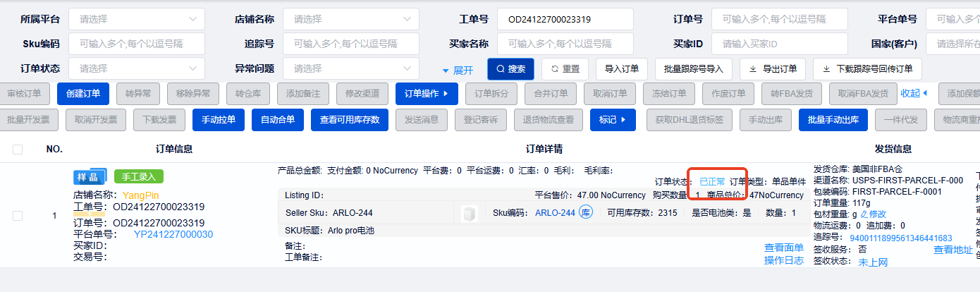The width and height of the screenshot is (980, 292).
Task: Click the 查看面单 view label link
Action: (x=784, y=248)
